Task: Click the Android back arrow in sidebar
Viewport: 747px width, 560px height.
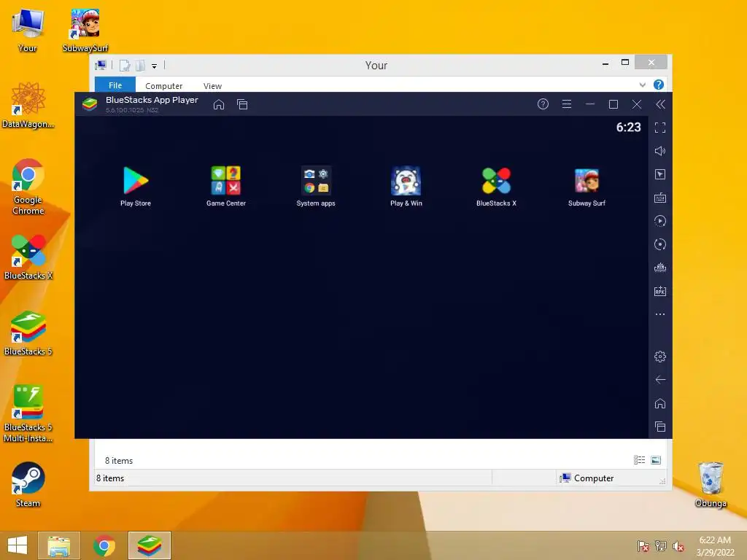Action: click(x=659, y=379)
